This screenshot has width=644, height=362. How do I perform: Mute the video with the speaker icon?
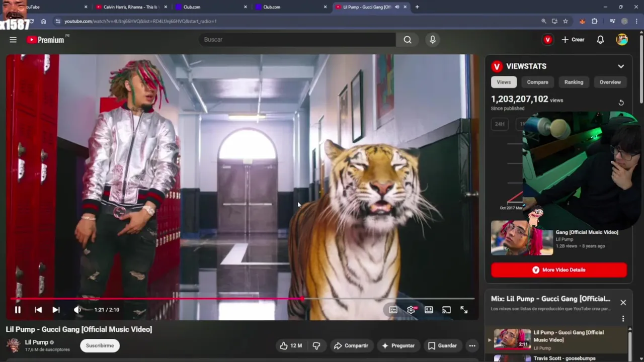pyautogui.click(x=77, y=310)
